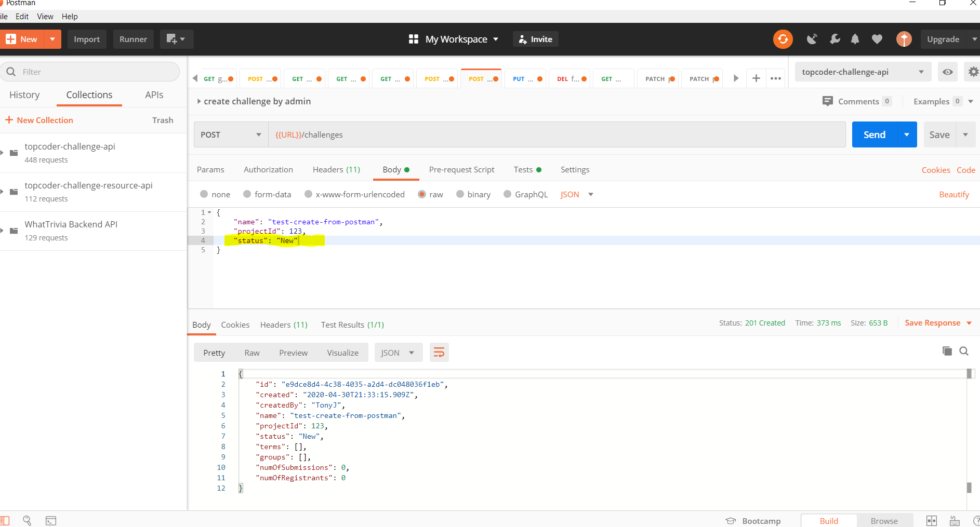Open the raw body JSON format dropdown
The width and height of the screenshot is (980, 527).
coord(577,194)
